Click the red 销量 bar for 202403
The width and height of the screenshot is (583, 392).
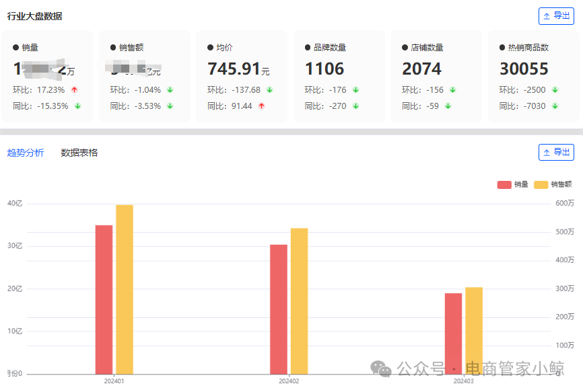click(453, 334)
